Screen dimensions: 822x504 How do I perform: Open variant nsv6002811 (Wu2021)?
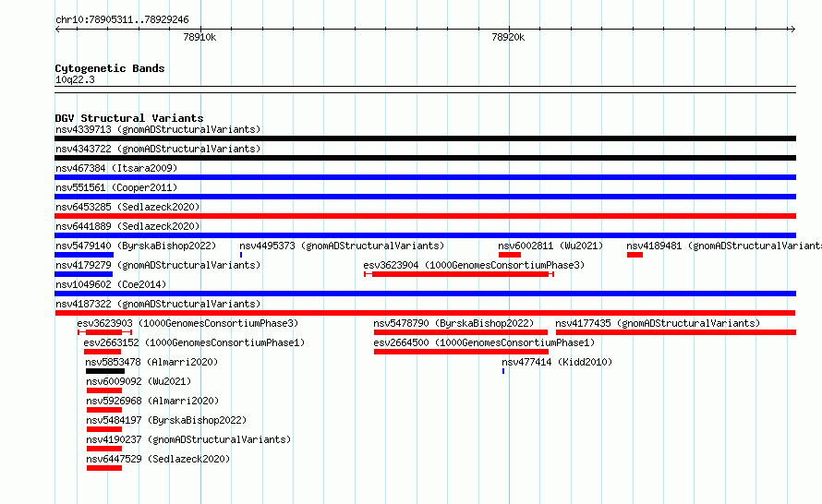coord(550,246)
